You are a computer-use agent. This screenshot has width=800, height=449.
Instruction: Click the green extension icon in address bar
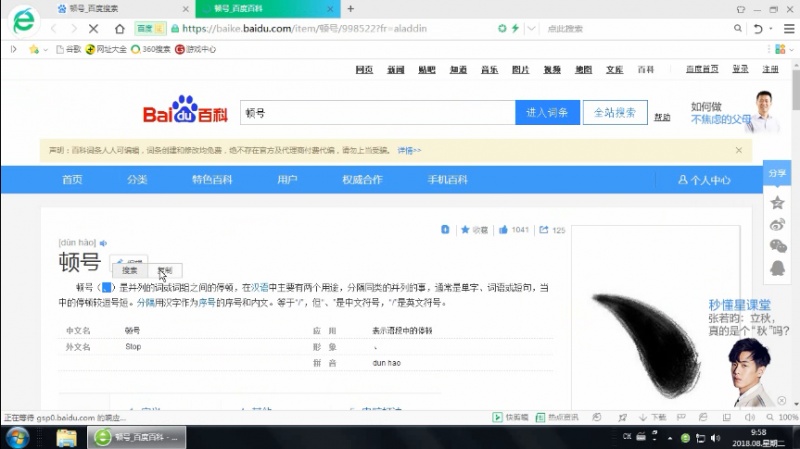[502, 29]
